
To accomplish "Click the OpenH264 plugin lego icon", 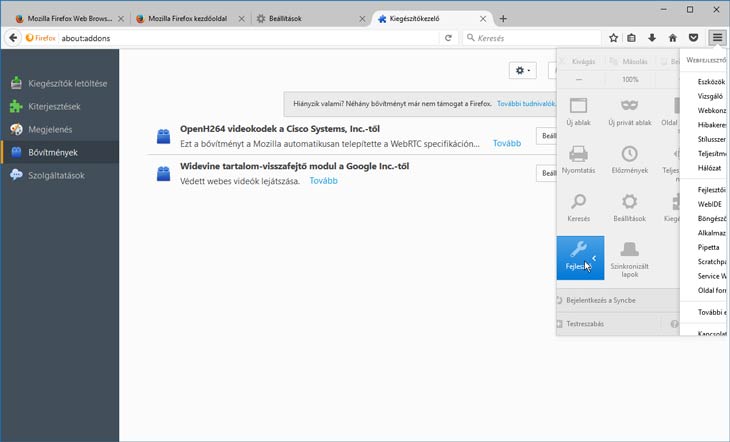I will pyautogui.click(x=163, y=136).
